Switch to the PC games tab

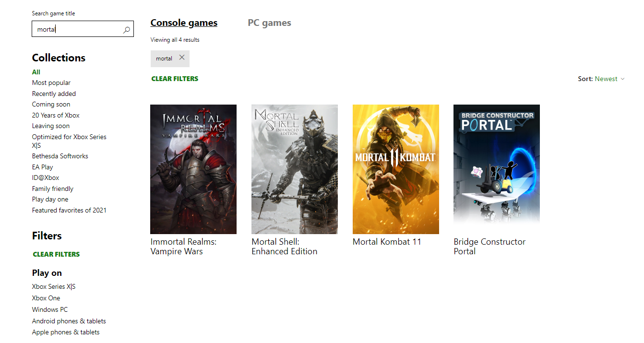coord(269,23)
